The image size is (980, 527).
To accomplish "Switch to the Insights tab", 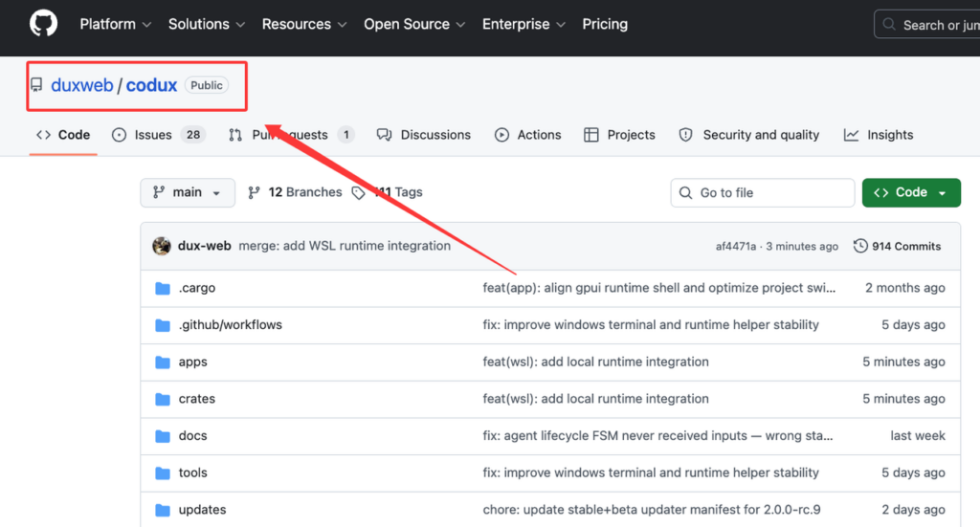I will click(879, 135).
